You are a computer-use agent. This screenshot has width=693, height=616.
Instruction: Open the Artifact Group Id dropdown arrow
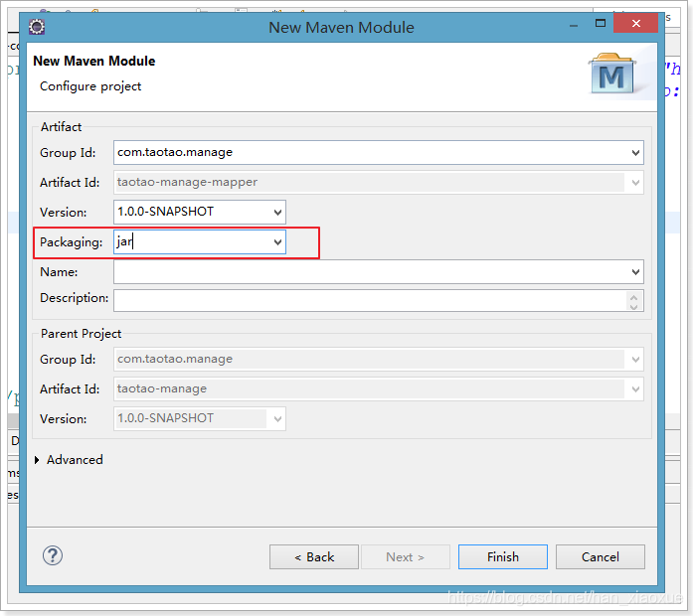(635, 153)
